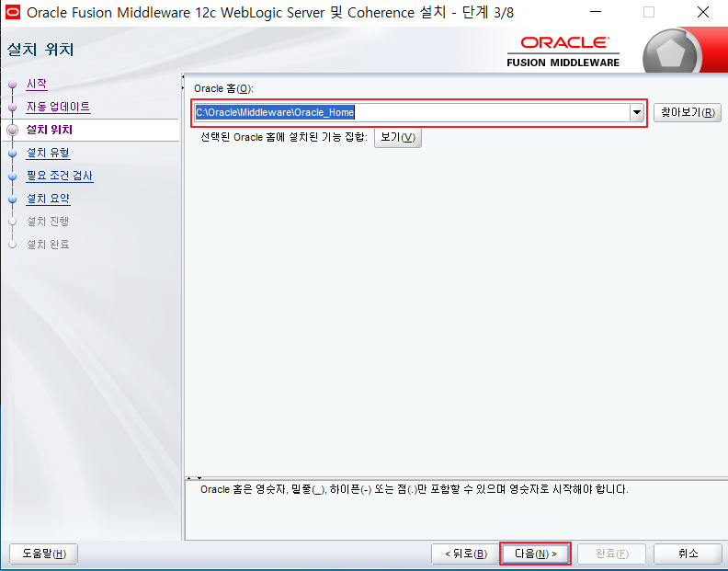Image resolution: width=728 pixels, height=571 pixels.
Task: Click the 시작 step bullet icon
Action: 13,85
